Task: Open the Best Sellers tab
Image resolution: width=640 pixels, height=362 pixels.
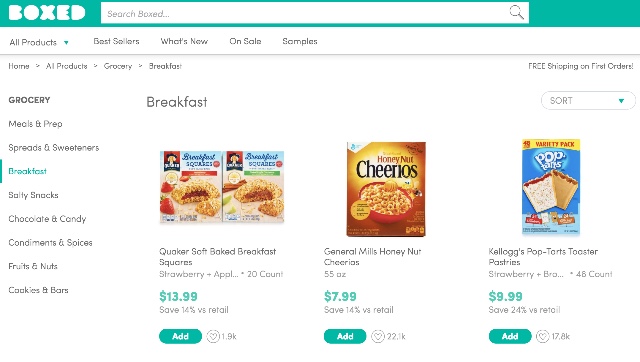Action: [x=116, y=41]
